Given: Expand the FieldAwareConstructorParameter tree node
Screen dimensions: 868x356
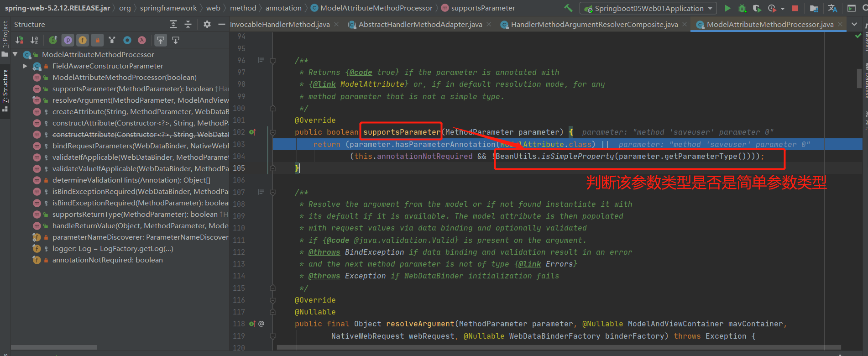Looking at the screenshot, I should tap(25, 66).
